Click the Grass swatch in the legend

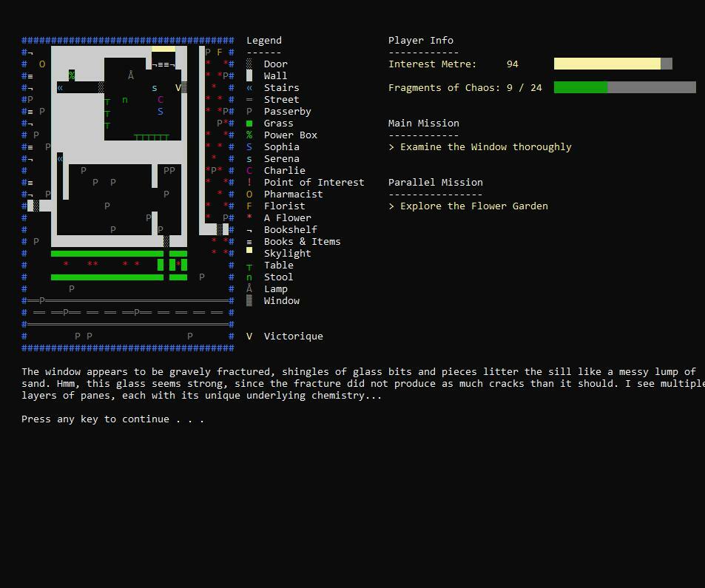coord(249,124)
